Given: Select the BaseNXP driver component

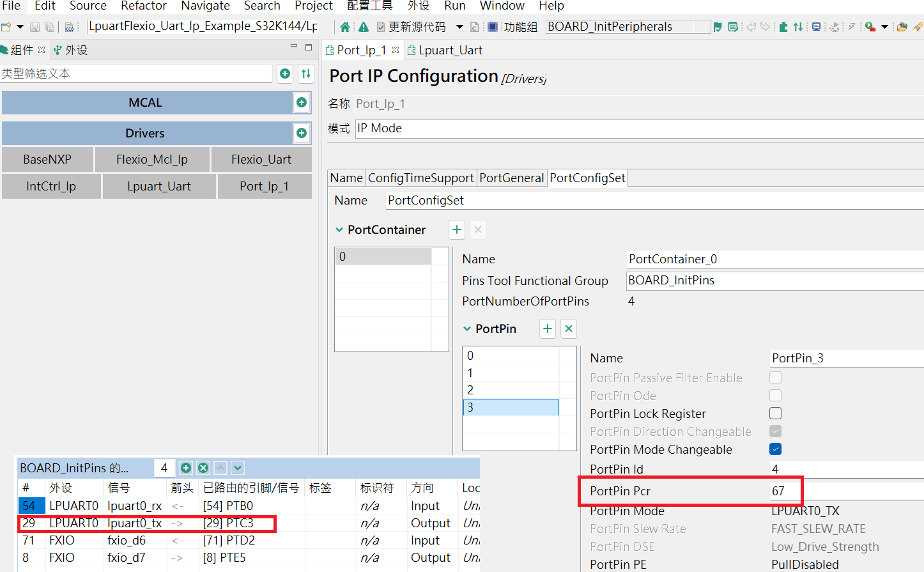Looking at the screenshot, I should (47, 159).
